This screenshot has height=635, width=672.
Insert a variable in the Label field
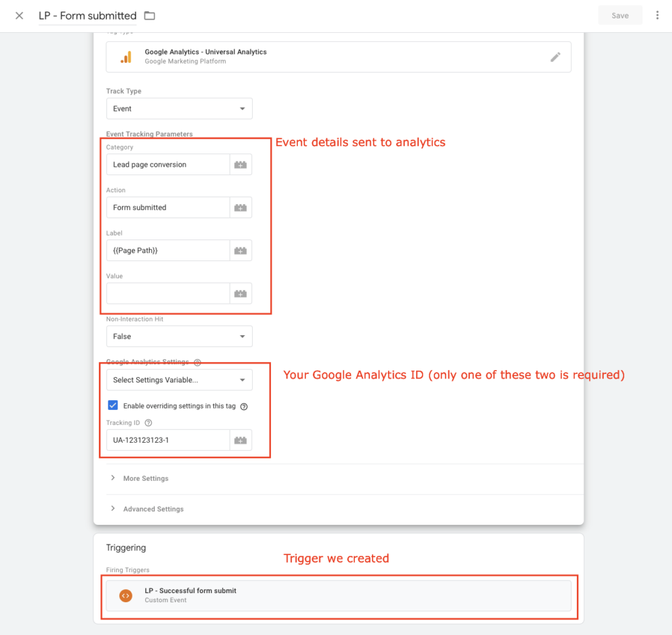pos(240,251)
